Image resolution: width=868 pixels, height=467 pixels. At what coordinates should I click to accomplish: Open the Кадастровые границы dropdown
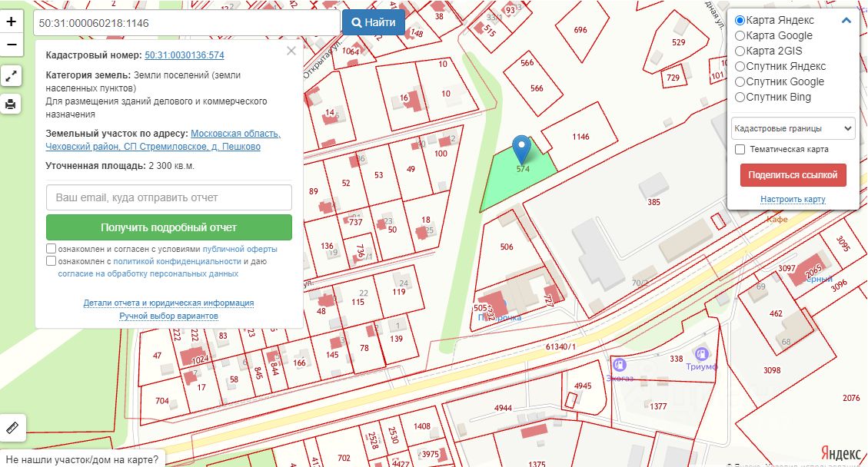(x=793, y=128)
